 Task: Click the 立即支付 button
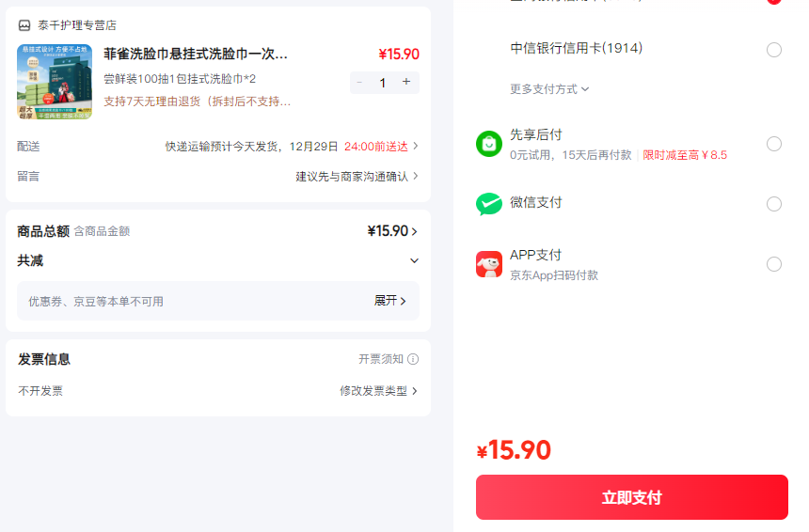coord(631,497)
